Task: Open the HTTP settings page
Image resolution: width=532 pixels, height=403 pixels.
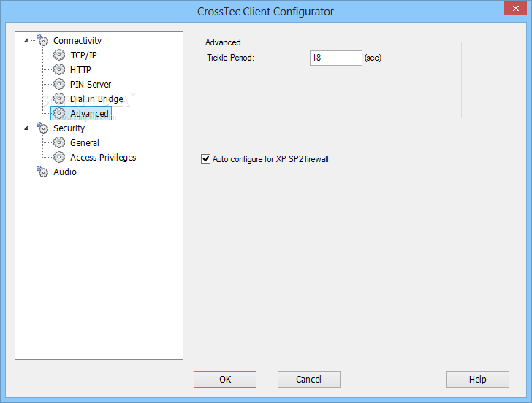Action: point(80,70)
